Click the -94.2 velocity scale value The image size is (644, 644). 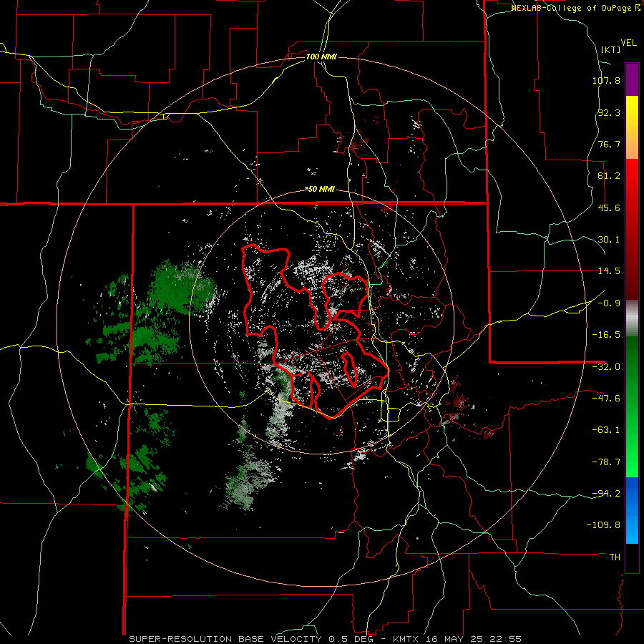click(x=606, y=494)
